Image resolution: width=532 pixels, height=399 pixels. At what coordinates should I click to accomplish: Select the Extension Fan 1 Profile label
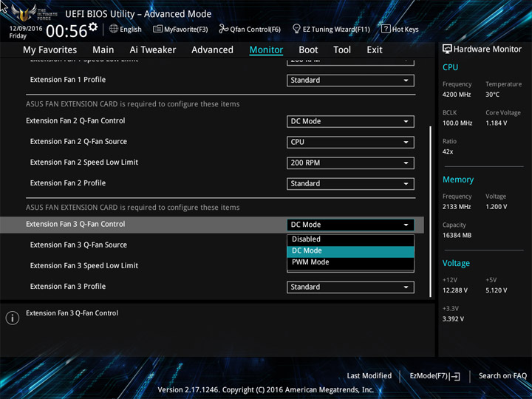(x=68, y=80)
